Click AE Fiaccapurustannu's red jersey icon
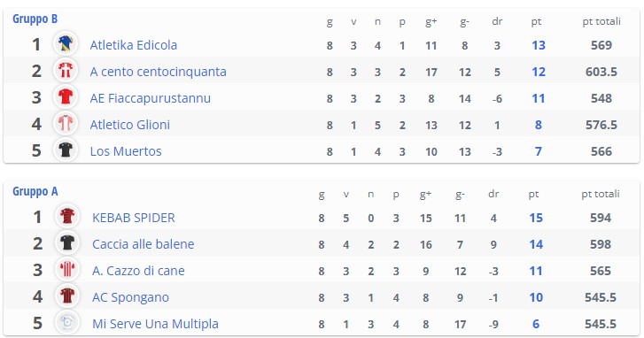 pos(66,96)
